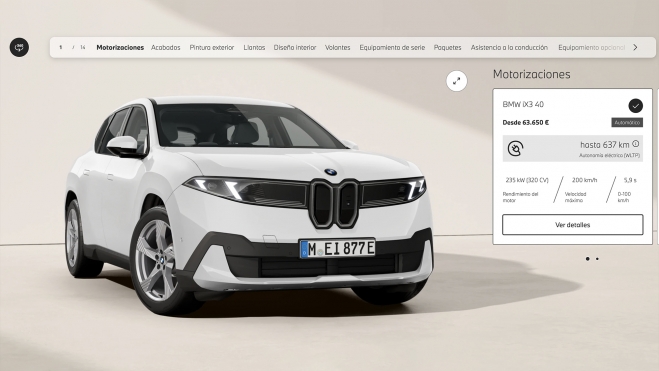Viewport: 659px width, 371px height.
Task: Select the Llantas tab
Action: click(254, 47)
